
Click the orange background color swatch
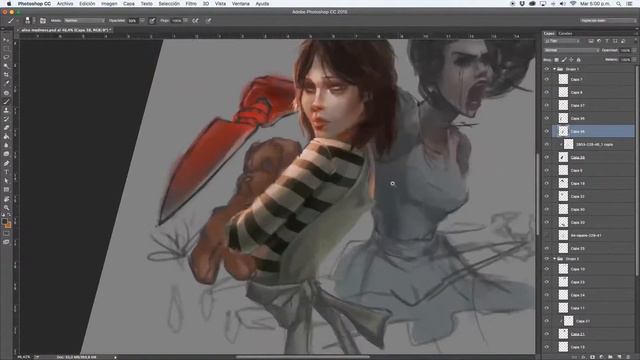(8, 225)
